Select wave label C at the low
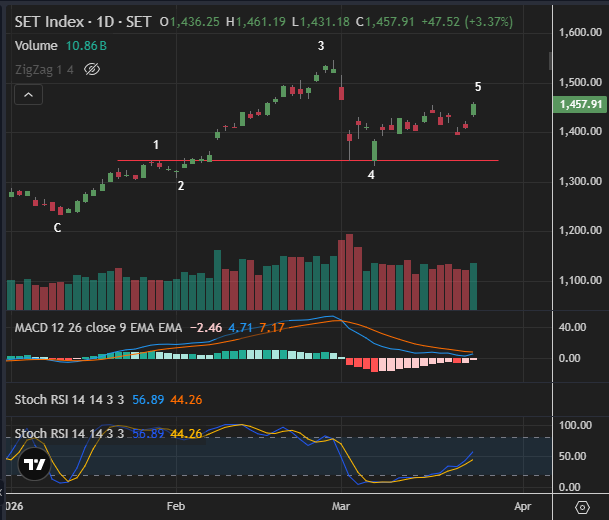The image size is (609, 520). point(57,228)
